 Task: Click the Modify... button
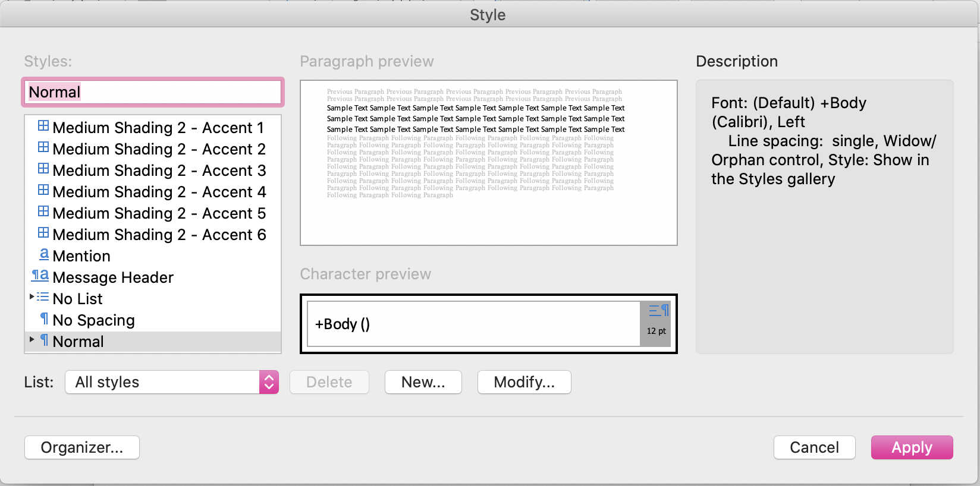click(524, 382)
